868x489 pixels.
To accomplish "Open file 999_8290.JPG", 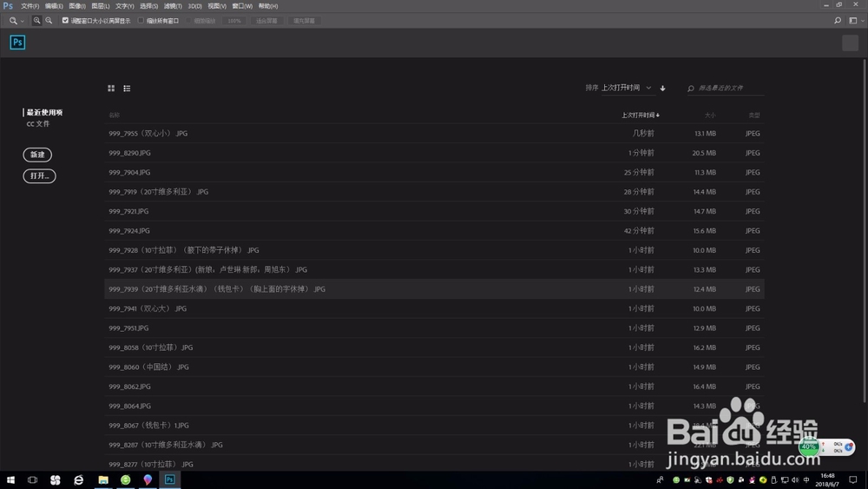I will [434, 153].
